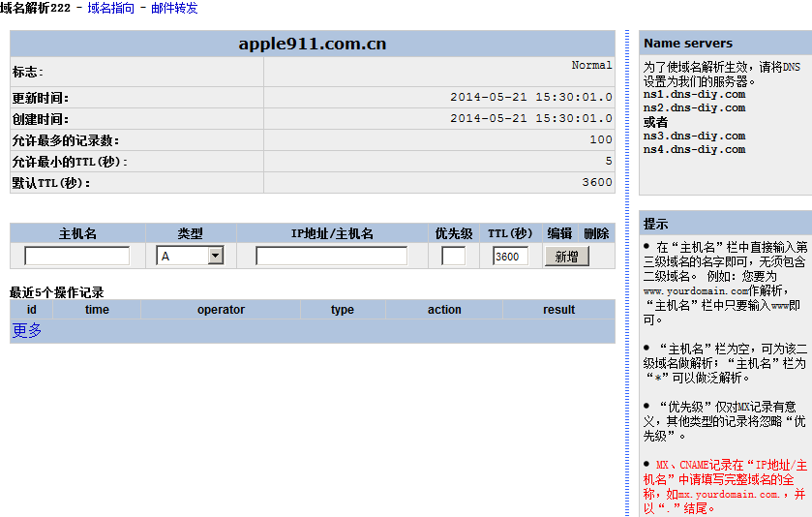Image resolution: width=812 pixels, height=517 pixels.
Task: Click ns1.dns-diy.com name server text
Action: click(x=695, y=94)
